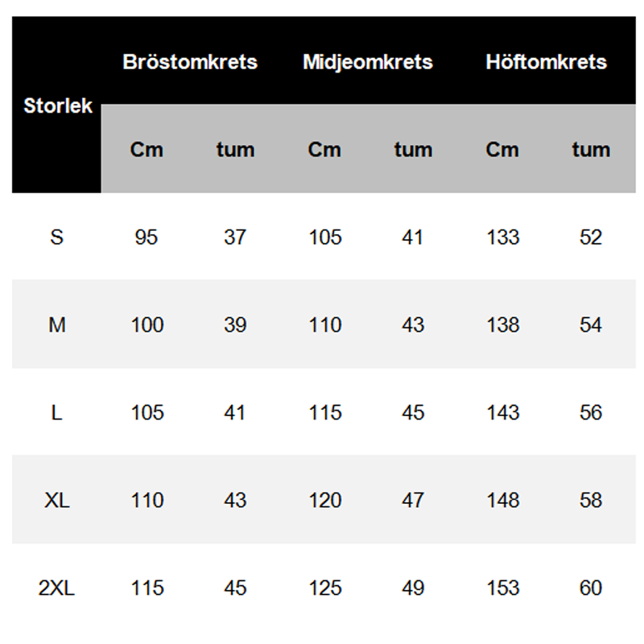Click the tum subheader under Höftomkrets
644x644 pixels.
coord(591,150)
